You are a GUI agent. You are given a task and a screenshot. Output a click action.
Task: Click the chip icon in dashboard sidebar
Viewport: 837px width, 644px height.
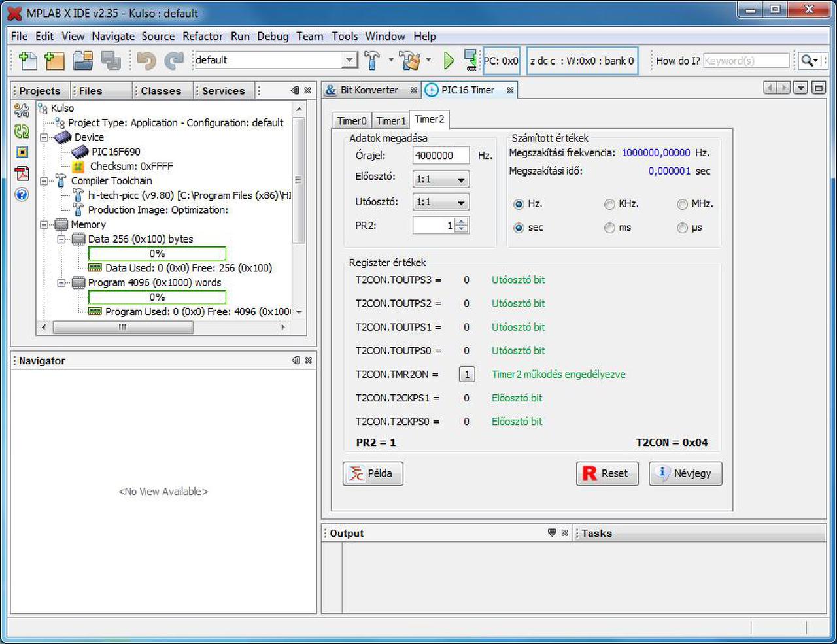click(22, 152)
